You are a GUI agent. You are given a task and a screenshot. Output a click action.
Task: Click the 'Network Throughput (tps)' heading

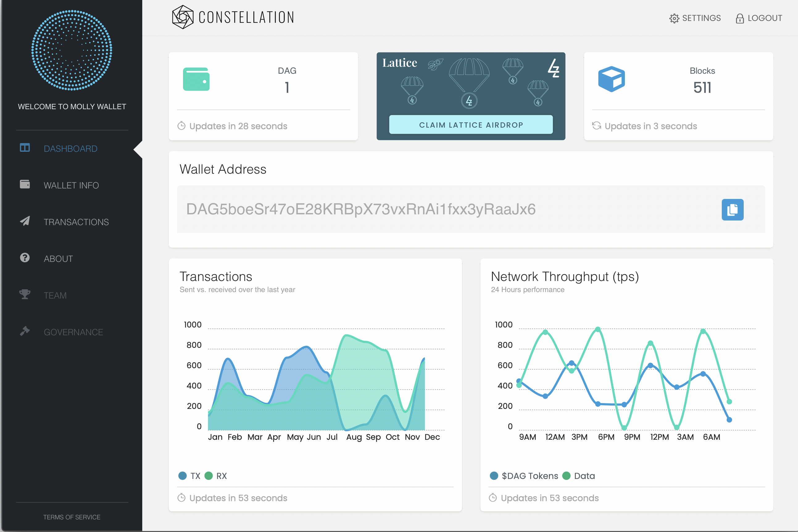click(565, 277)
